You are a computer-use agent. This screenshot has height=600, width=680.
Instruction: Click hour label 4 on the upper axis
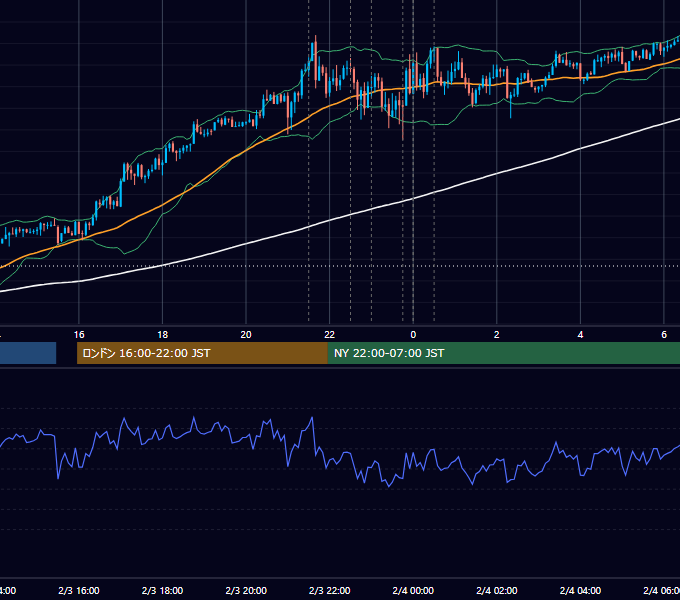[580, 335]
